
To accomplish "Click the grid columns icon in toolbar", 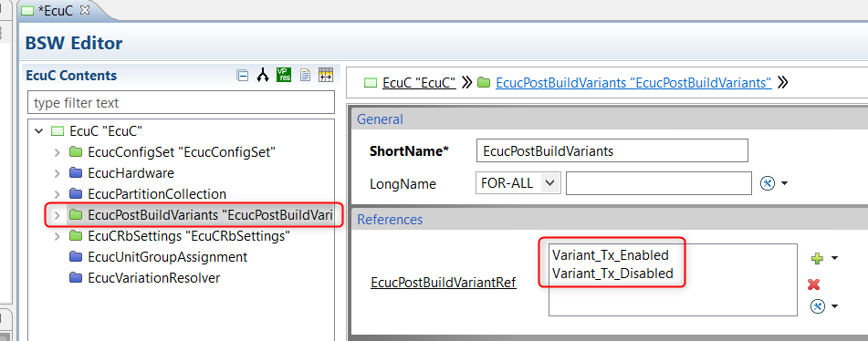I will tap(326, 75).
